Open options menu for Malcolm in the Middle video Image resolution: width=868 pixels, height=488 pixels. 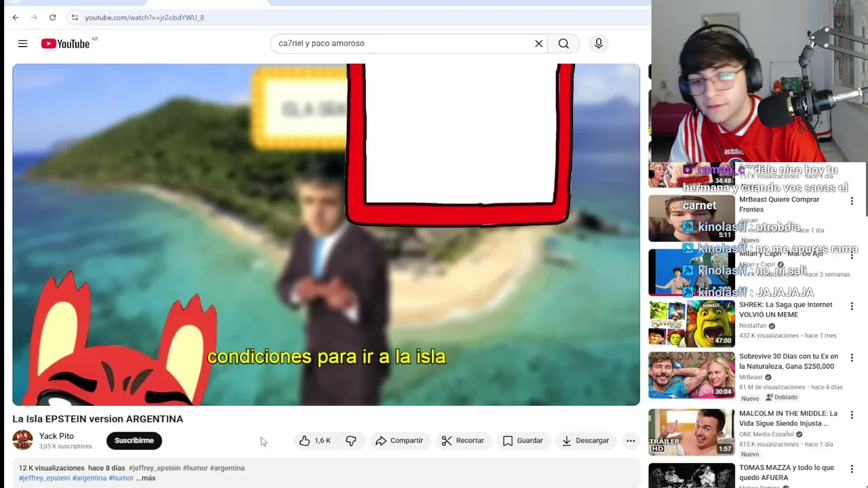(x=852, y=415)
